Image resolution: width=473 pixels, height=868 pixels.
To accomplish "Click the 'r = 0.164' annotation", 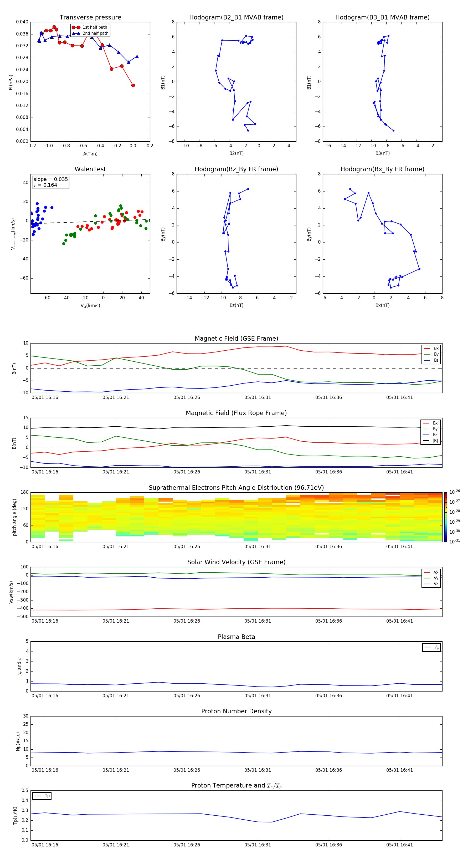I will point(45,185).
